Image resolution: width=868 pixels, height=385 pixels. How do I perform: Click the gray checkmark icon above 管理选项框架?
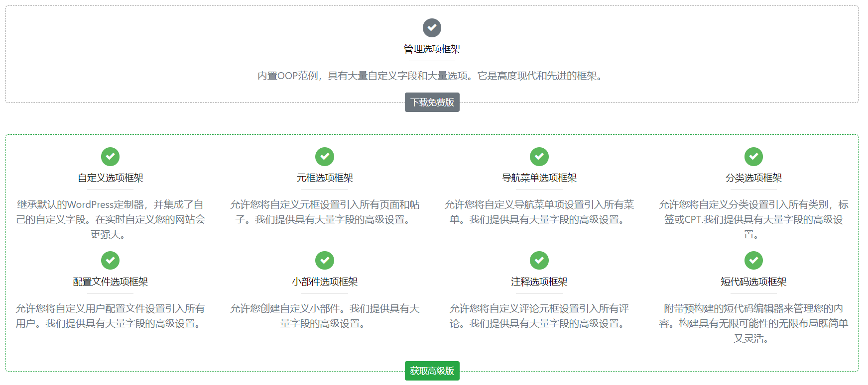pyautogui.click(x=432, y=28)
